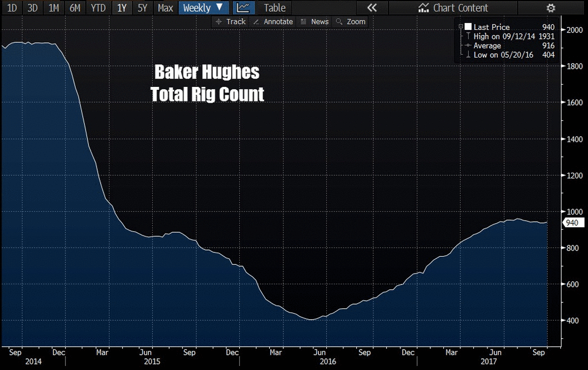Open chart settings gear icon

(550, 8)
